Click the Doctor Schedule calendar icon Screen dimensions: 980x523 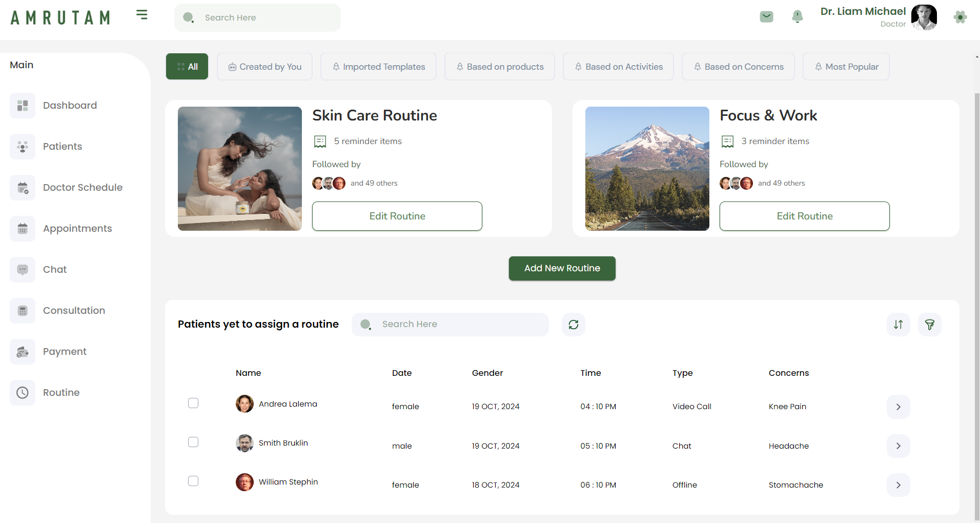tap(23, 188)
